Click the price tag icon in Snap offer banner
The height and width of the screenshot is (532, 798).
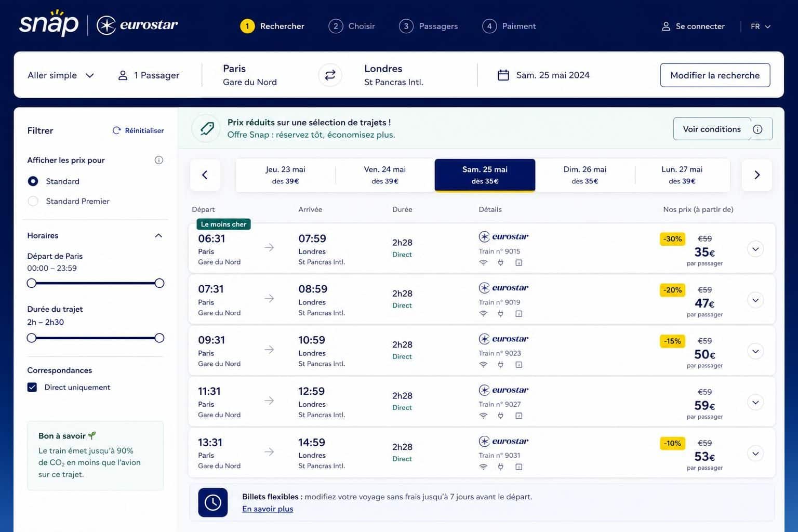[x=206, y=128]
